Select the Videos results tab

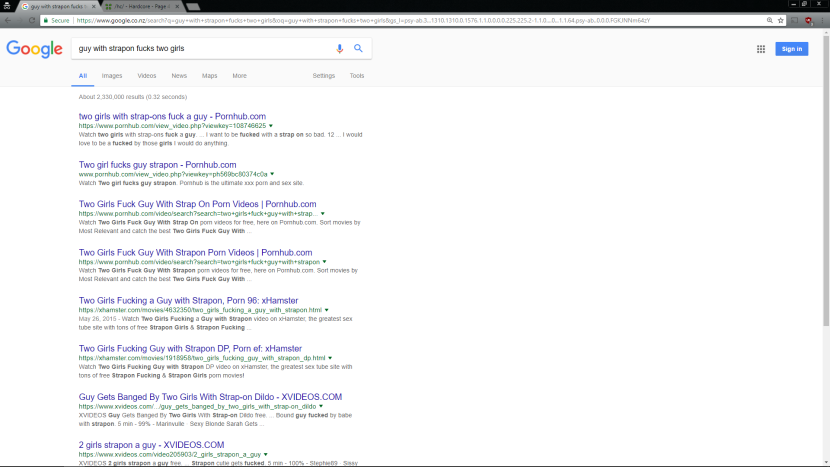click(x=146, y=76)
